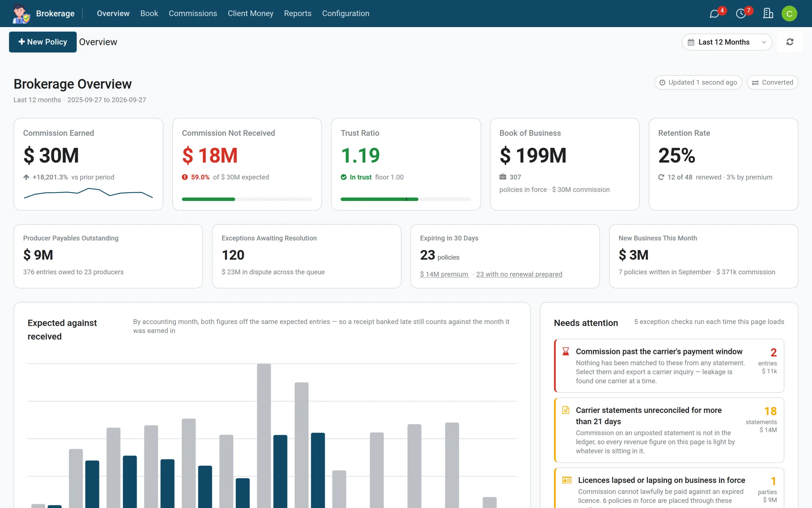Click the company building icon

click(768, 14)
